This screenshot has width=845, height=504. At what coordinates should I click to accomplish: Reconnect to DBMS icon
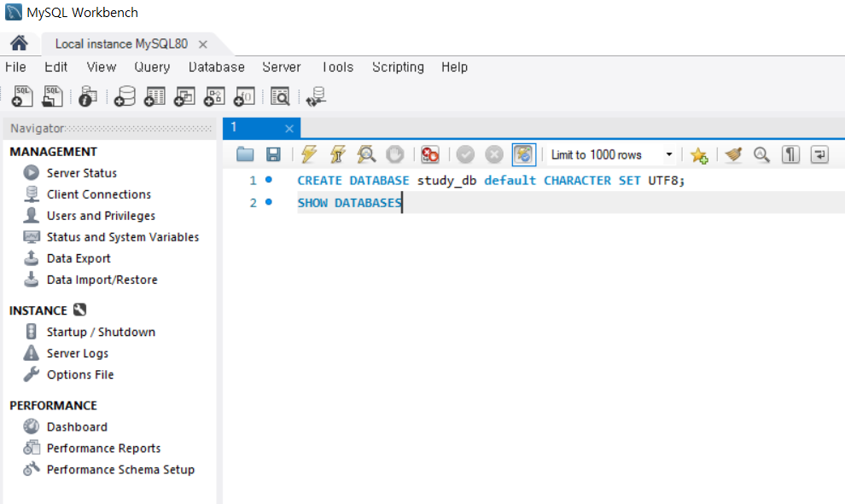coord(316,96)
